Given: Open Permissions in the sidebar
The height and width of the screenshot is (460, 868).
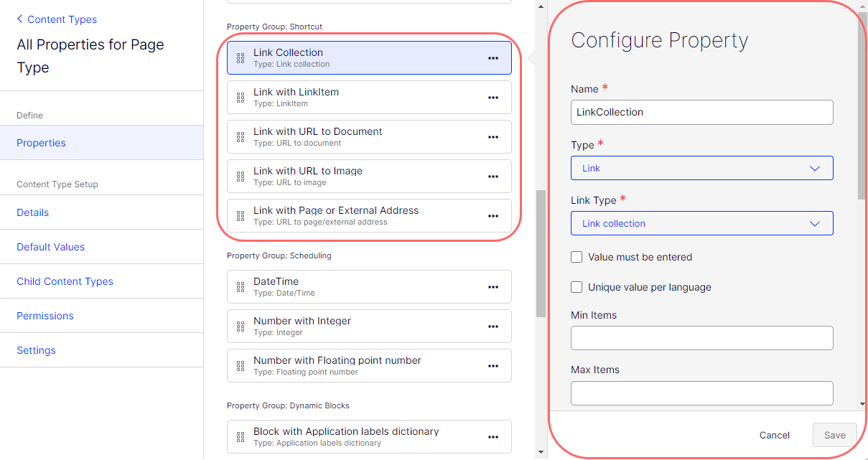Looking at the screenshot, I should [101, 316].
